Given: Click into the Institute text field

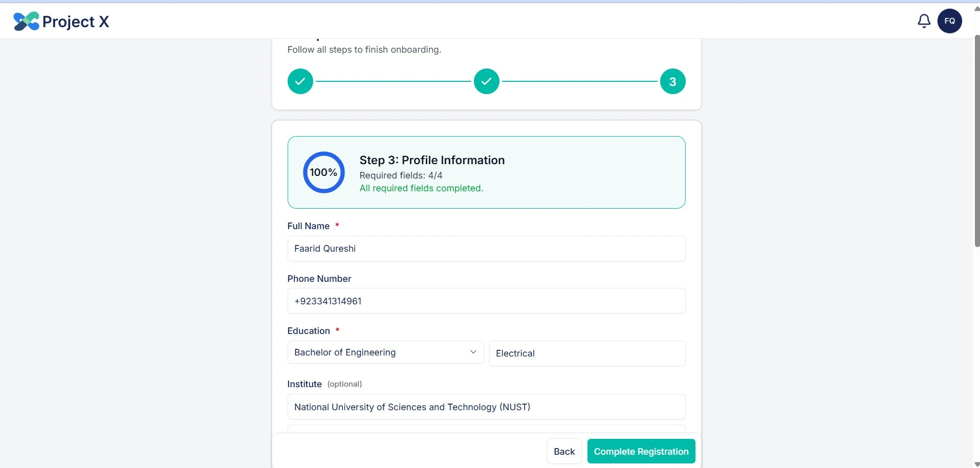Looking at the screenshot, I should tap(486, 407).
